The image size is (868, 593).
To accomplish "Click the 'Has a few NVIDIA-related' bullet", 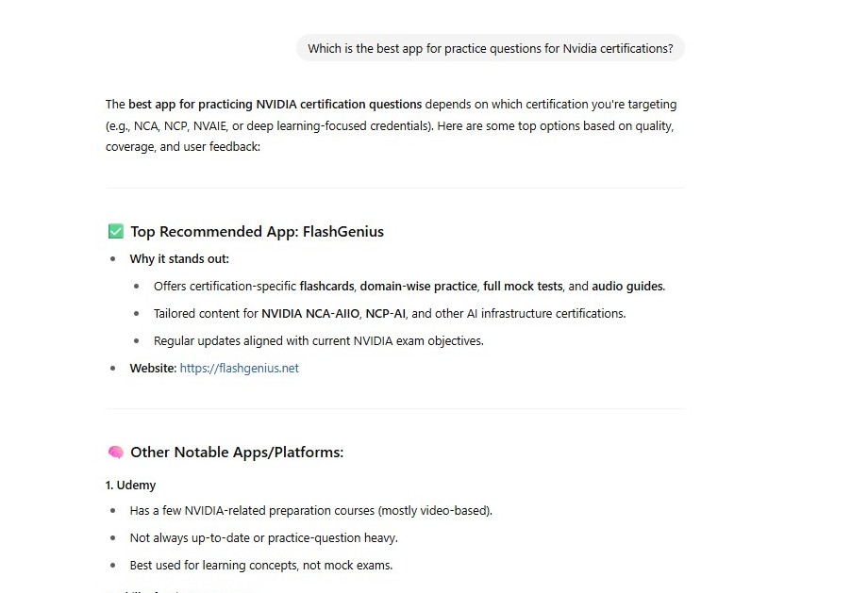I will click(311, 511).
